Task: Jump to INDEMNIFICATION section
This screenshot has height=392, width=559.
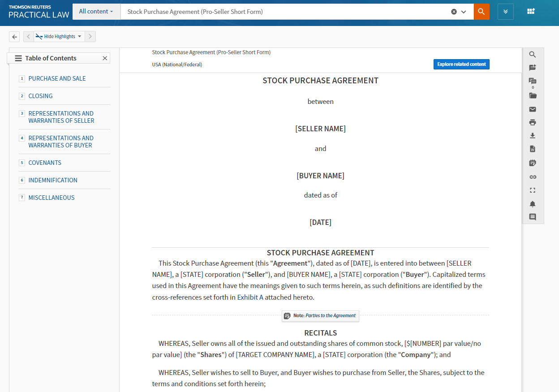Action: coord(53,180)
